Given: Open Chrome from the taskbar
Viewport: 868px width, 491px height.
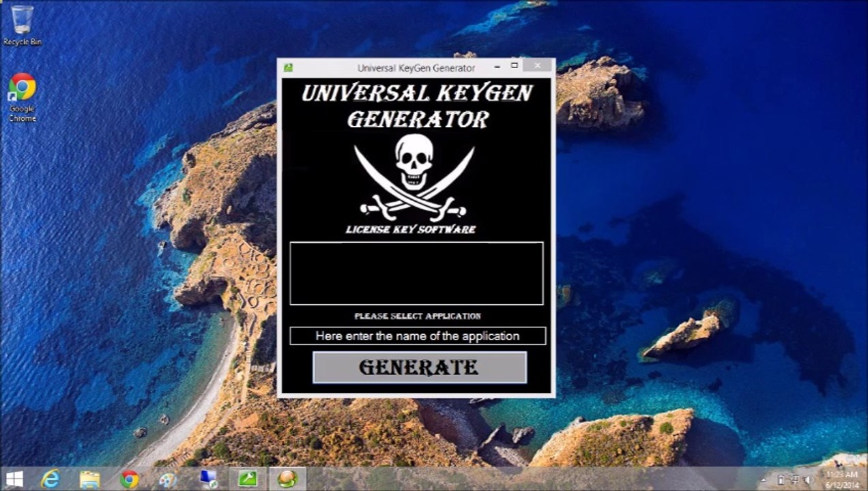Looking at the screenshot, I should (129, 479).
